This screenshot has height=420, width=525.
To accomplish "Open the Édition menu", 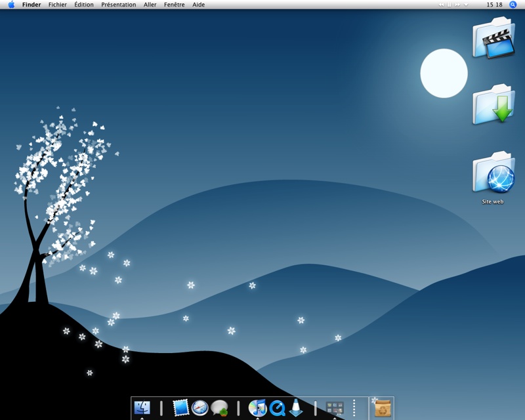I will (84, 5).
